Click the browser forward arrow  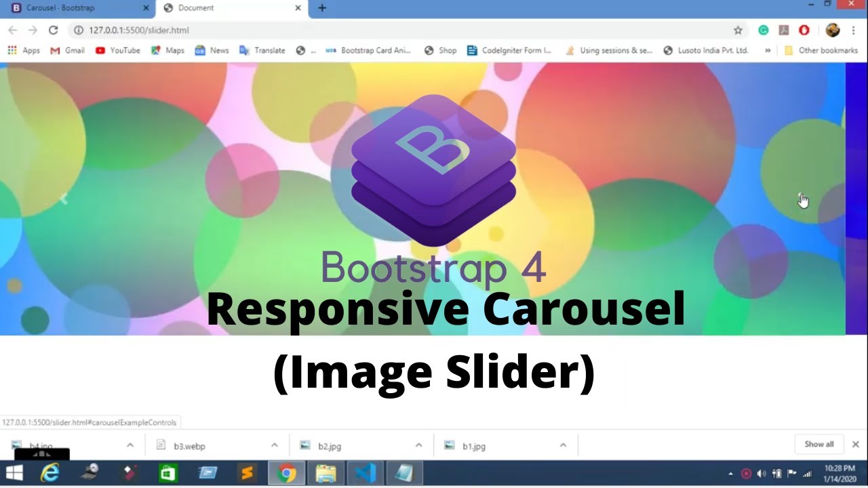pos(33,30)
